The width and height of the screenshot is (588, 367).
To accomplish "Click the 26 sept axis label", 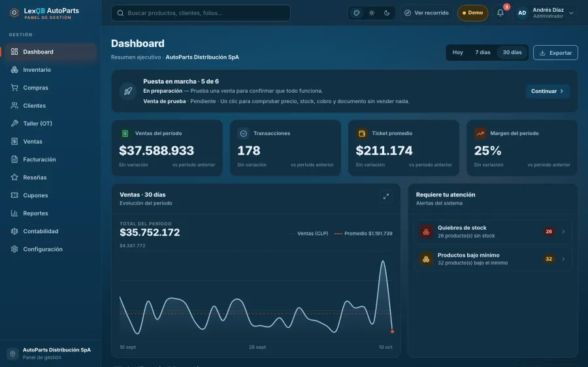I will (257, 347).
